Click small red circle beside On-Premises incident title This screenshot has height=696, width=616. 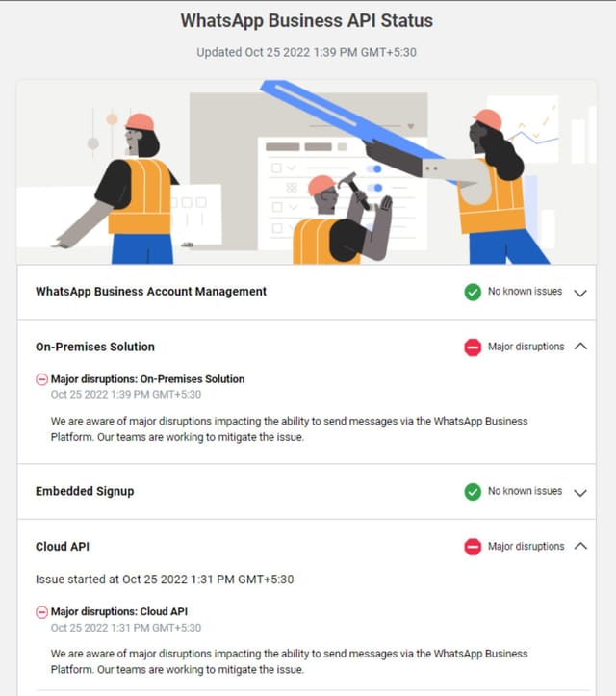click(41, 379)
